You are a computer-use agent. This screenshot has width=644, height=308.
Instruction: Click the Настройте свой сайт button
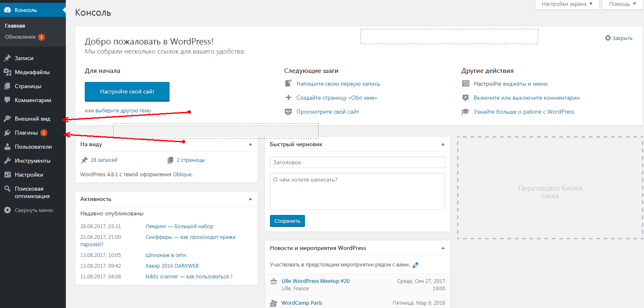(x=127, y=92)
